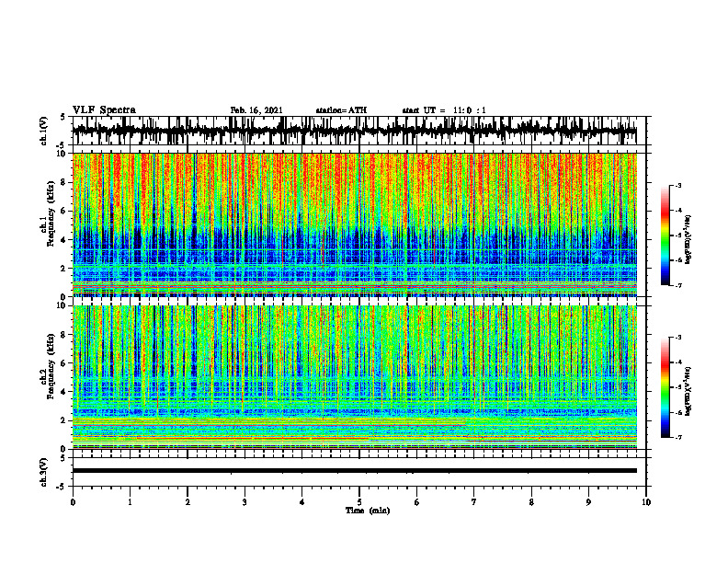Click the solid black ch.3 voltage bar
Image resolution: width=728 pixels, height=563 pixels.
[x=355, y=471]
